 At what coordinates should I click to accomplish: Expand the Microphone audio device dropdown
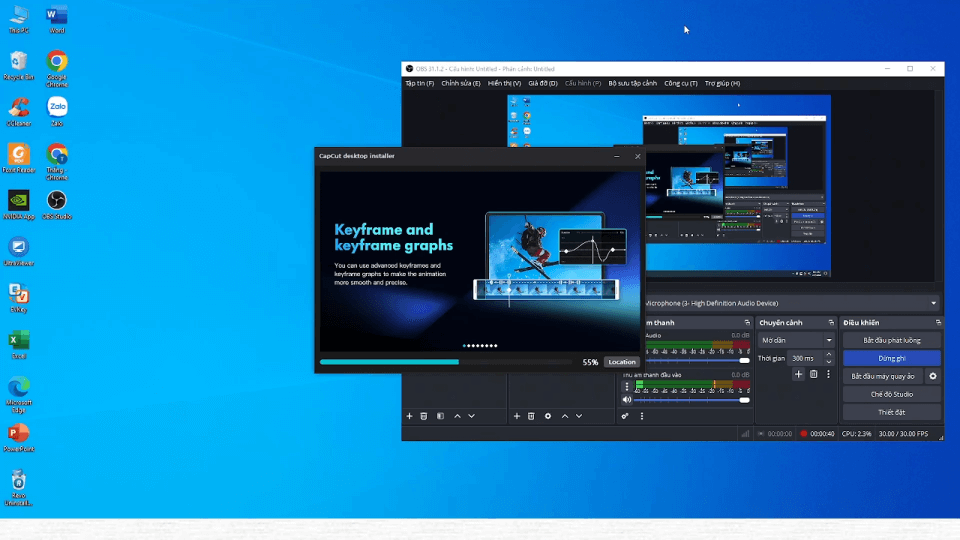[x=933, y=303]
